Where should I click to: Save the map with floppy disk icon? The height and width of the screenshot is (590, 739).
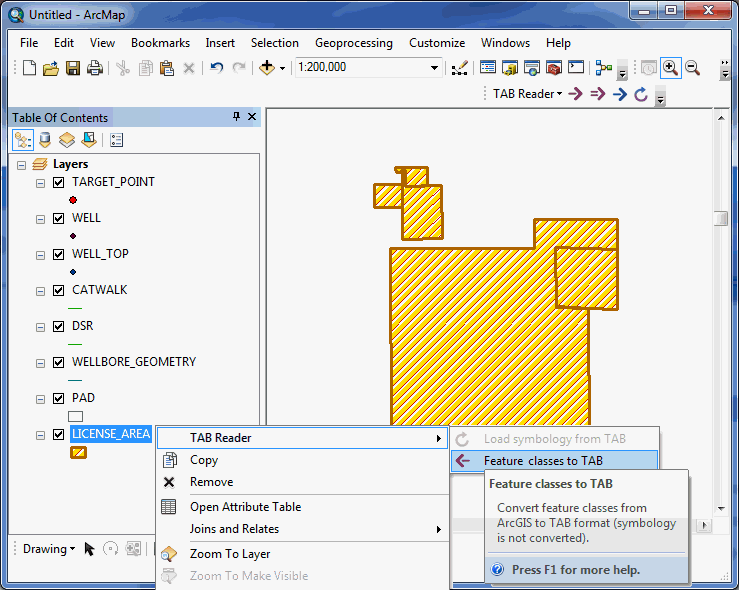click(73, 68)
